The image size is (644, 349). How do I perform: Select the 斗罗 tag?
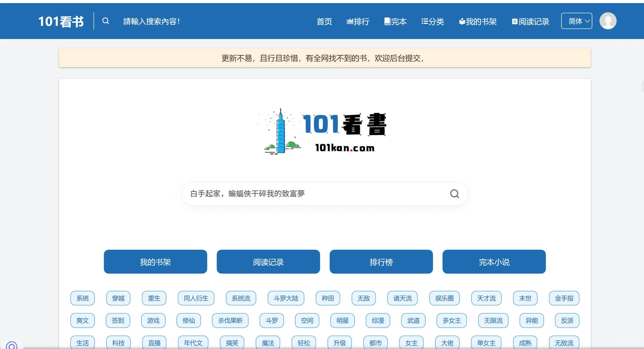272,321
